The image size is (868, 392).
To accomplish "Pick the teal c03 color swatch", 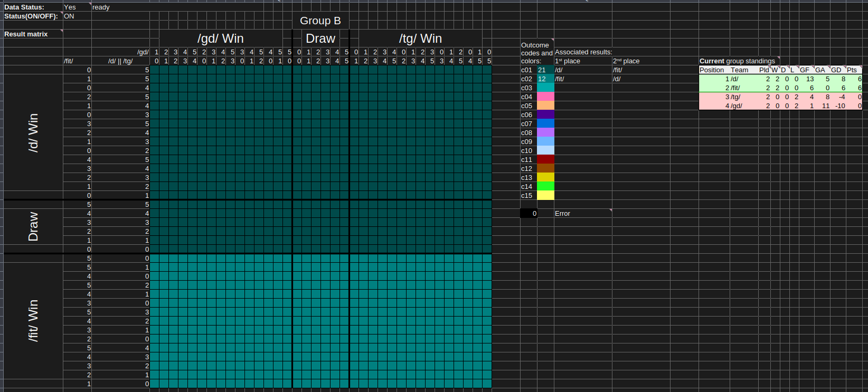I will click(545, 88).
